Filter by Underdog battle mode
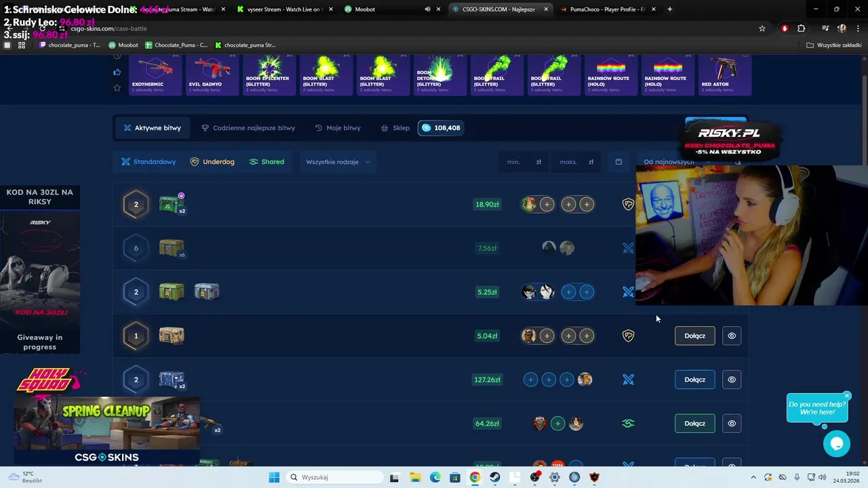868x488 pixels. [x=212, y=162]
